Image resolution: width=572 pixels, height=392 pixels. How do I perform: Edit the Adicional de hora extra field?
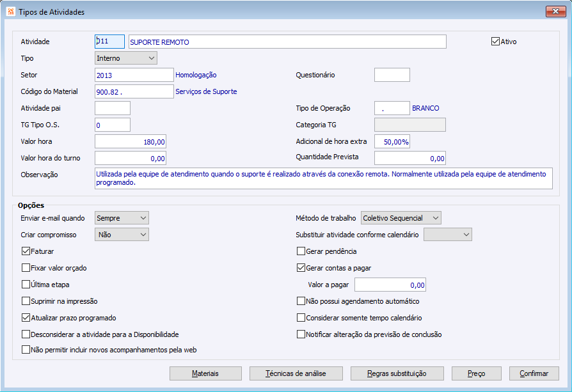pyautogui.click(x=392, y=141)
